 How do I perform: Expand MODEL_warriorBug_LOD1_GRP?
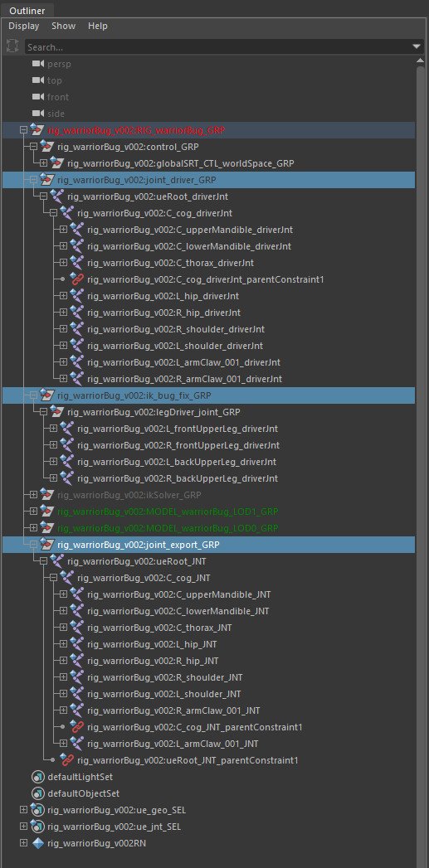pyautogui.click(x=33, y=512)
